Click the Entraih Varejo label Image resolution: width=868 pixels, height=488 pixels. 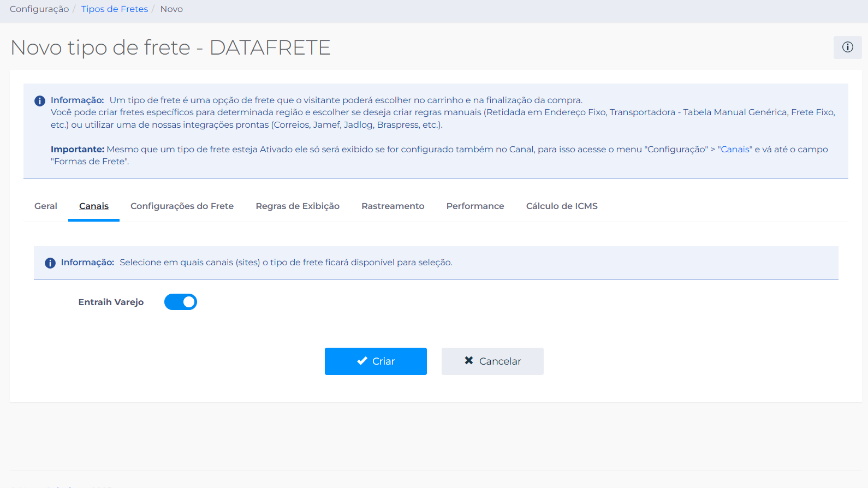point(111,302)
